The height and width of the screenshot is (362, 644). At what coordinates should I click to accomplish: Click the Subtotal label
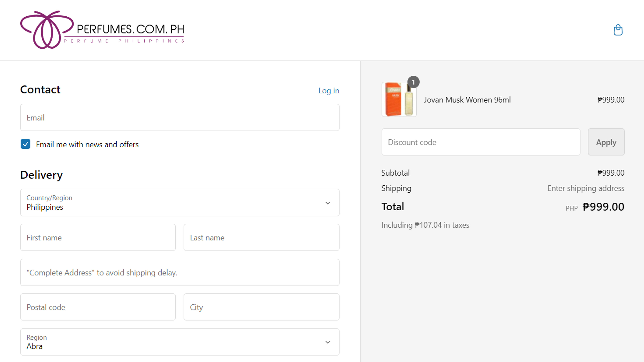(x=395, y=173)
